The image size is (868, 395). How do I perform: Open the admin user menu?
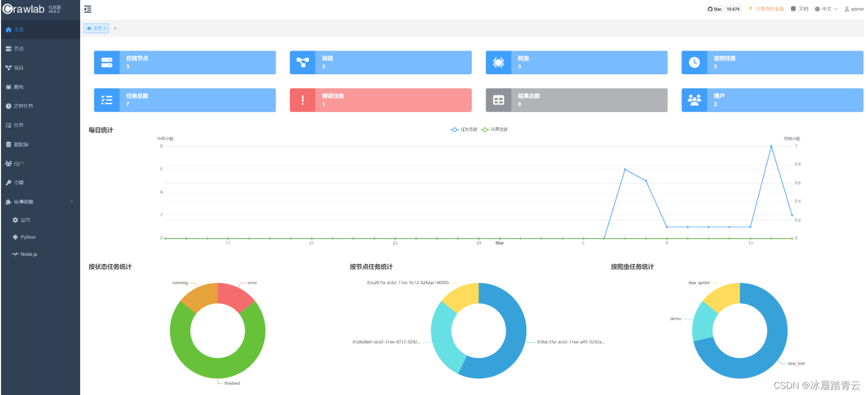(854, 9)
